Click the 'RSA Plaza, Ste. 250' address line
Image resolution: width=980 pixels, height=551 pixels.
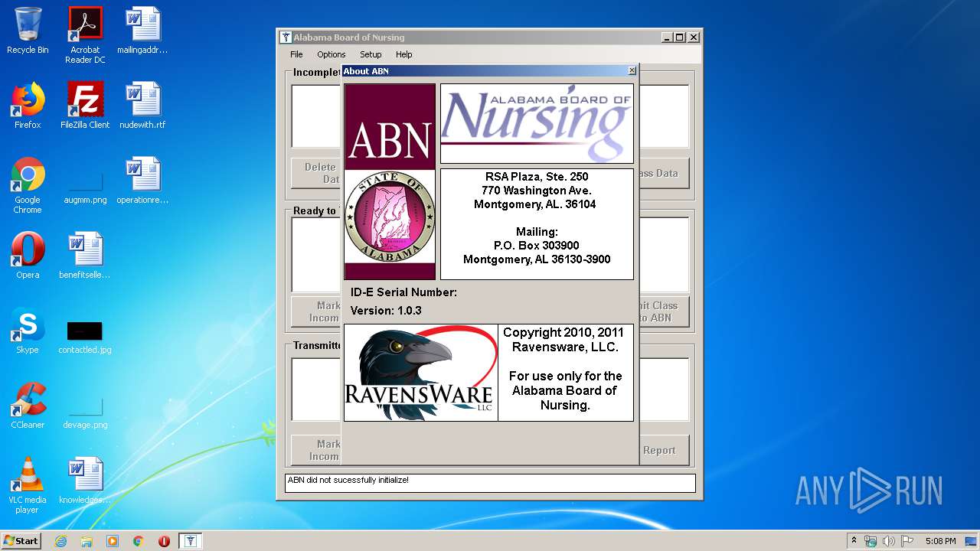tap(537, 177)
